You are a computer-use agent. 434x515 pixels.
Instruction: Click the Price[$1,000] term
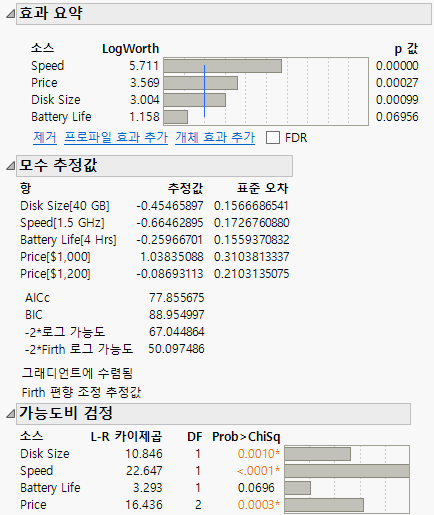click(x=55, y=257)
